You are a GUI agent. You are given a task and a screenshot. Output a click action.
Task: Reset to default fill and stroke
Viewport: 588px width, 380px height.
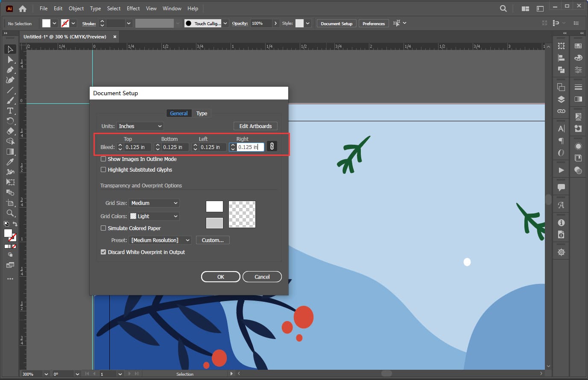pos(6,224)
